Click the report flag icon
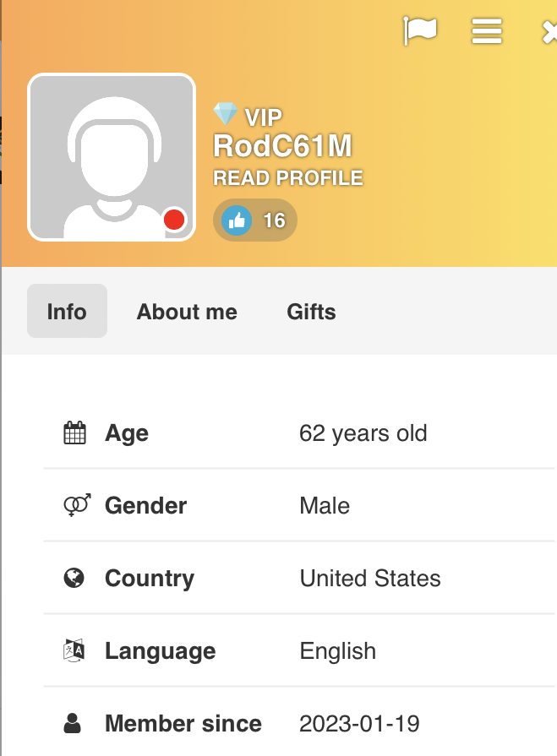The width and height of the screenshot is (557, 756). click(x=420, y=31)
